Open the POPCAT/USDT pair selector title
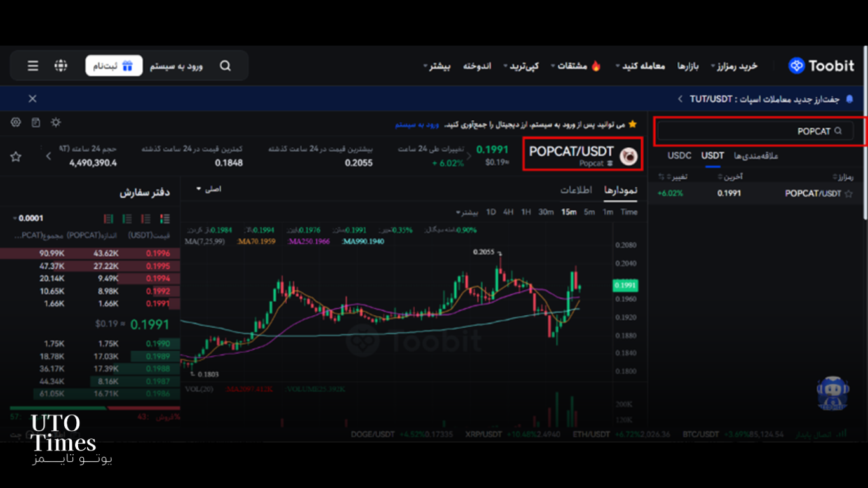This screenshot has width=868, height=488. [x=571, y=152]
